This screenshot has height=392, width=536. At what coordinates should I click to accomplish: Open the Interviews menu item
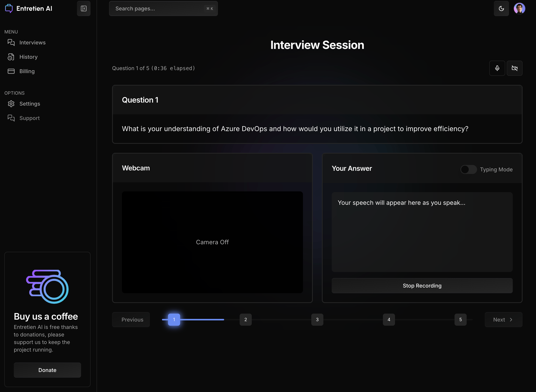click(x=32, y=43)
